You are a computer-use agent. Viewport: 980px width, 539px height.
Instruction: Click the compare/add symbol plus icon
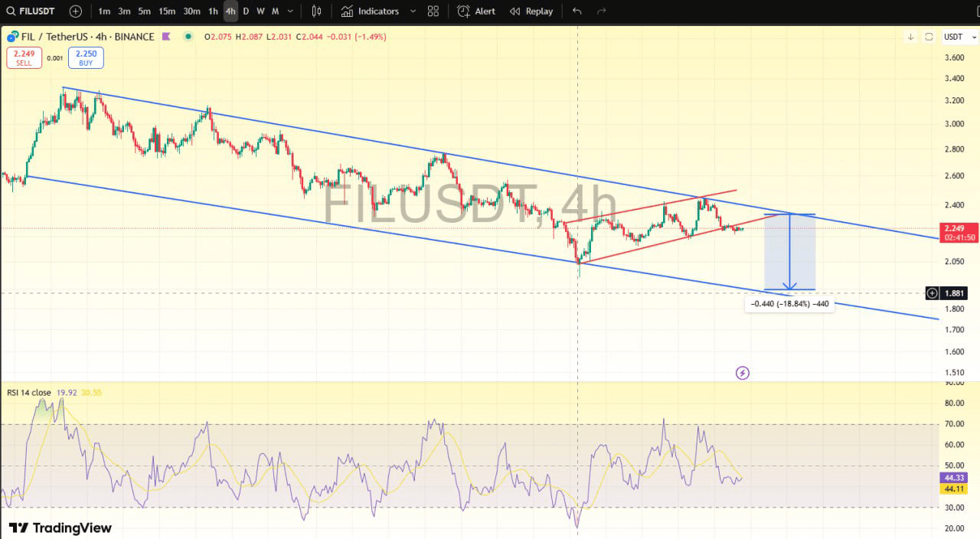click(x=75, y=11)
